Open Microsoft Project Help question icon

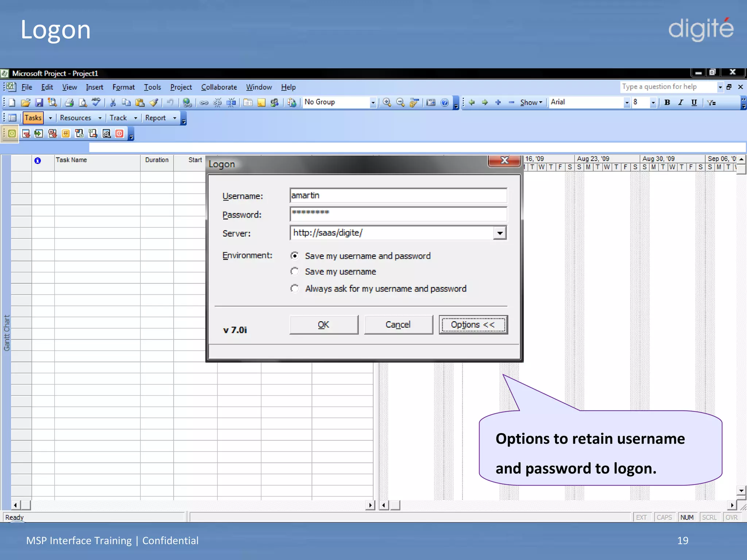[x=444, y=102]
